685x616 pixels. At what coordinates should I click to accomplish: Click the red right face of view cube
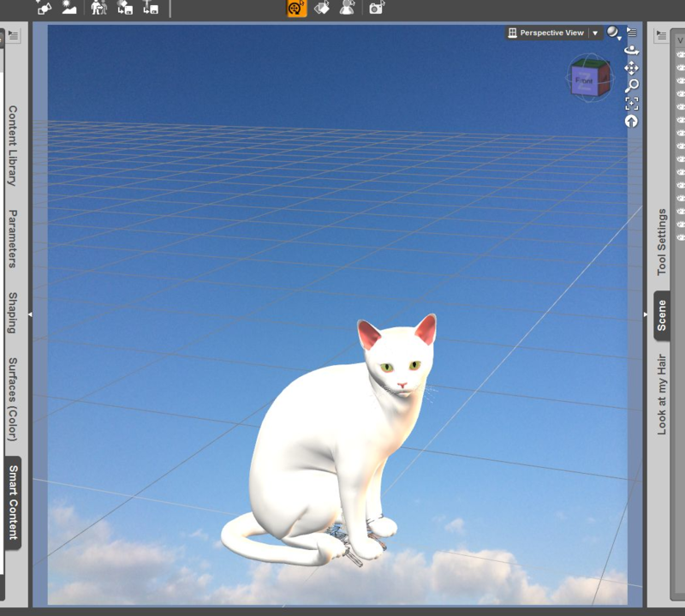click(604, 80)
